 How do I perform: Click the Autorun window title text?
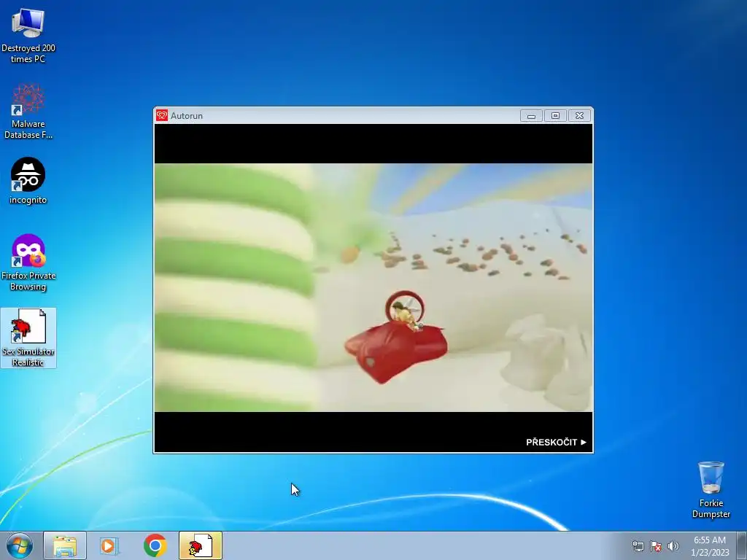point(187,116)
